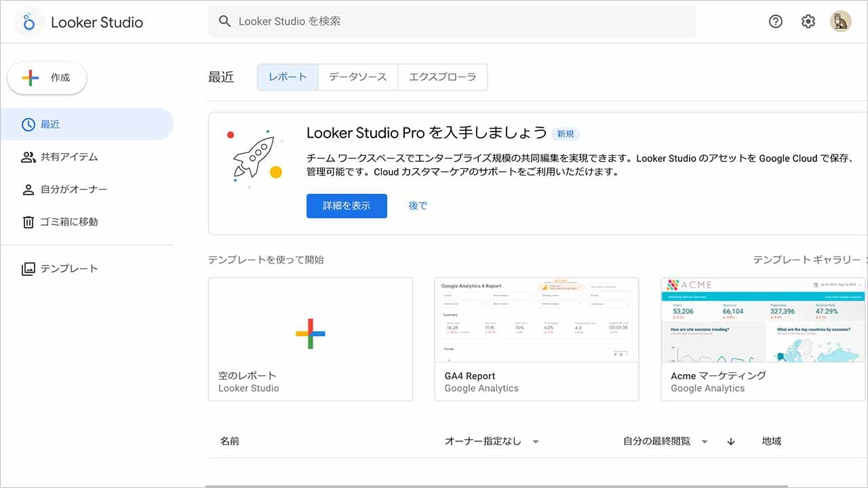Dismiss the promo with 後で

pos(418,206)
